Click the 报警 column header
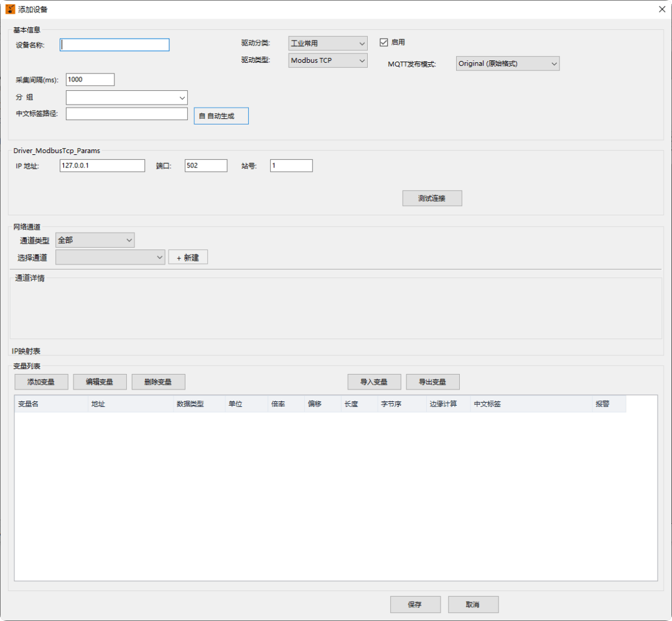 tap(609, 404)
